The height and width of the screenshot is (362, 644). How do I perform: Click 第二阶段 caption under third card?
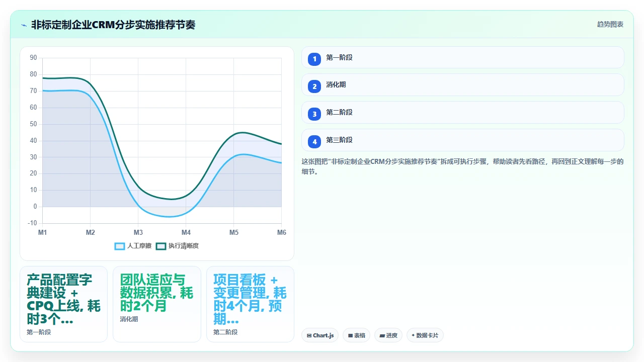coord(225,332)
